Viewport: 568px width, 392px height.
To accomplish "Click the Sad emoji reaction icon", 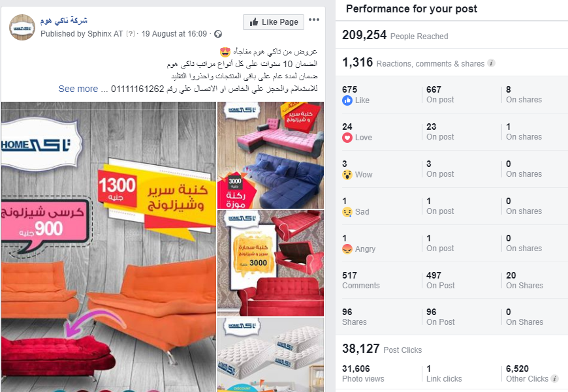I will click(x=347, y=212).
